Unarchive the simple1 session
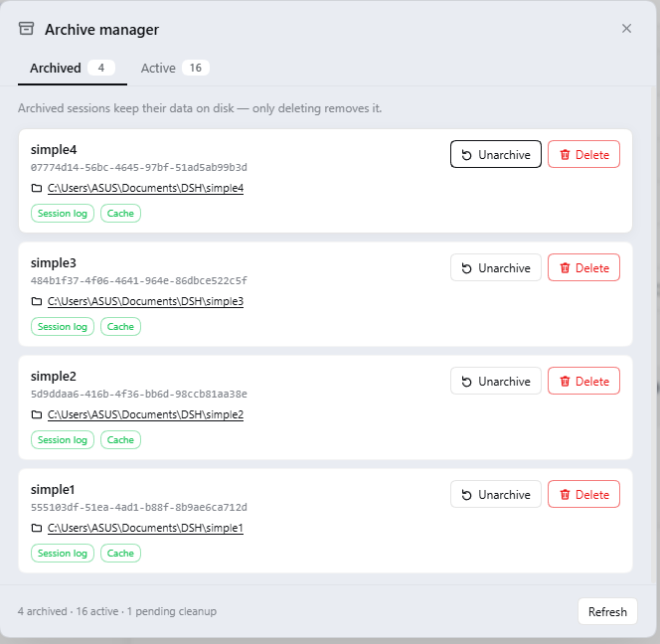660x644 pixels. click(x=496, y=494)
